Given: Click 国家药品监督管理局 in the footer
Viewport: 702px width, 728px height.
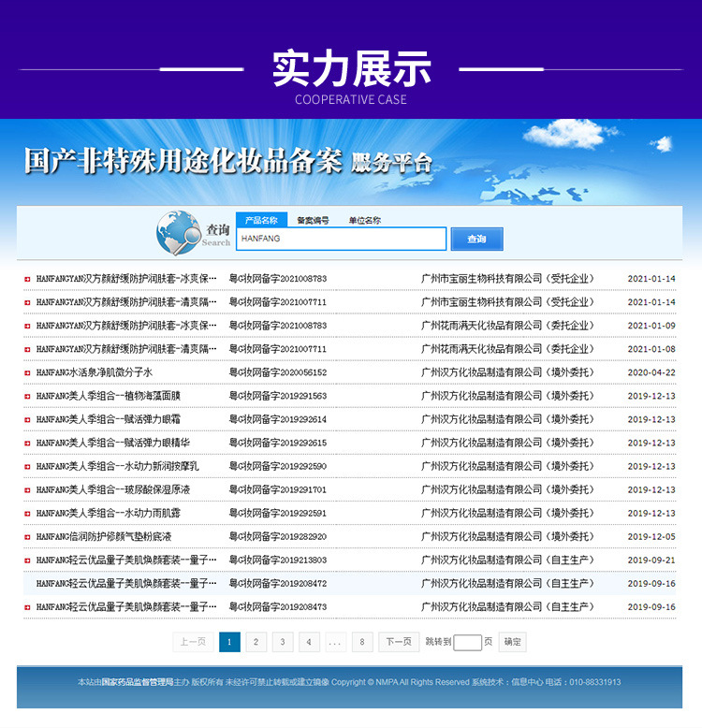Looking at the screenshot, I should click(138, 682).
